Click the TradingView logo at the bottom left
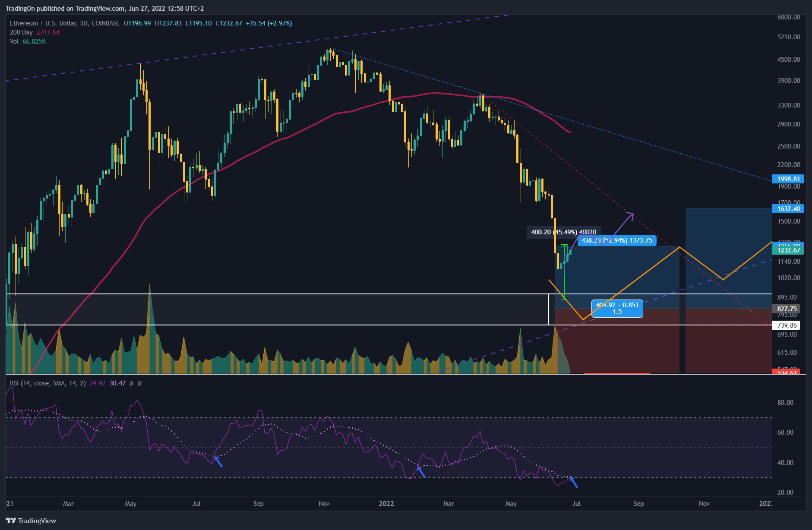Viewport: 812px width, 530px height. coord(31,521)
